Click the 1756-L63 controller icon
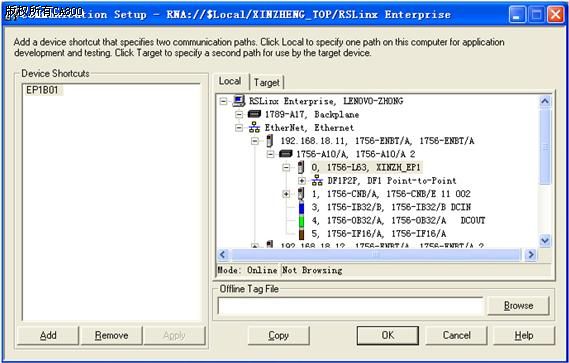This screenshot has height=363, width=569. 301,167
